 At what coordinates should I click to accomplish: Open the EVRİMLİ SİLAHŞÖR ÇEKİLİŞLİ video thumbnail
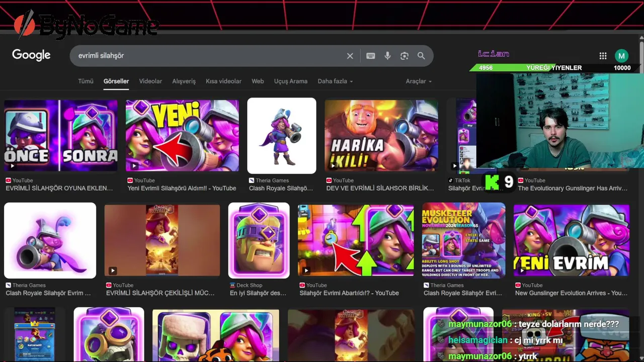(x=162, y=240)
